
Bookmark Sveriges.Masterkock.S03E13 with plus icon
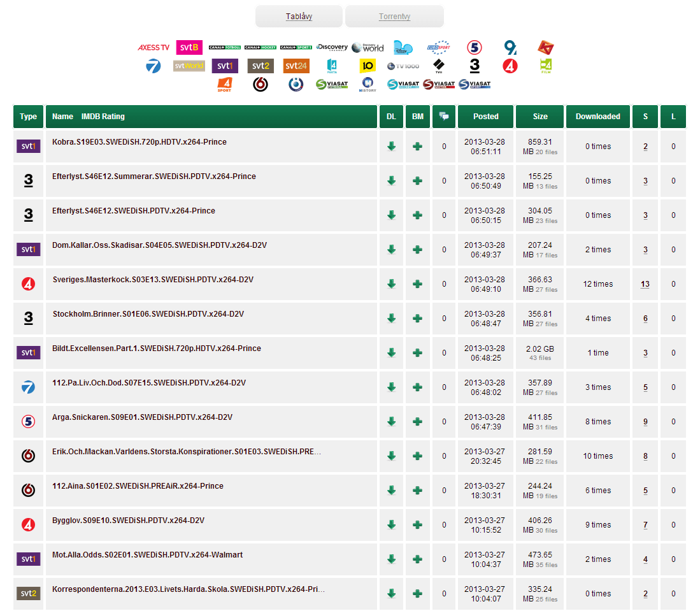tap(417, 284)
